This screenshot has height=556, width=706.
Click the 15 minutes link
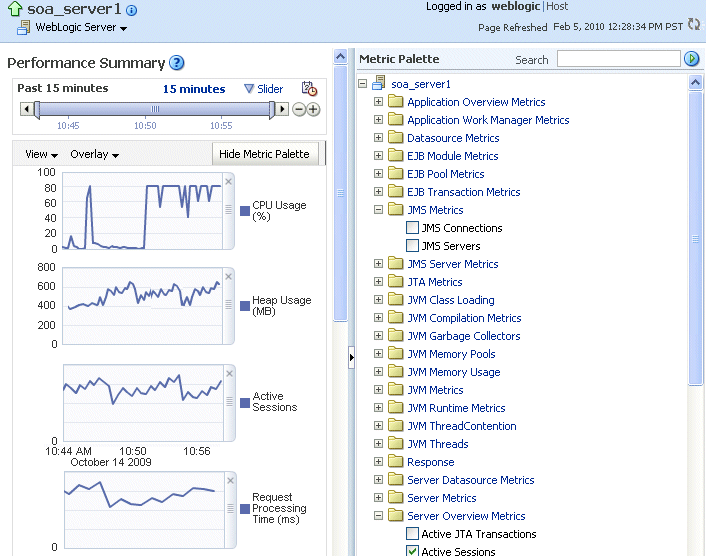coord(194,89)
